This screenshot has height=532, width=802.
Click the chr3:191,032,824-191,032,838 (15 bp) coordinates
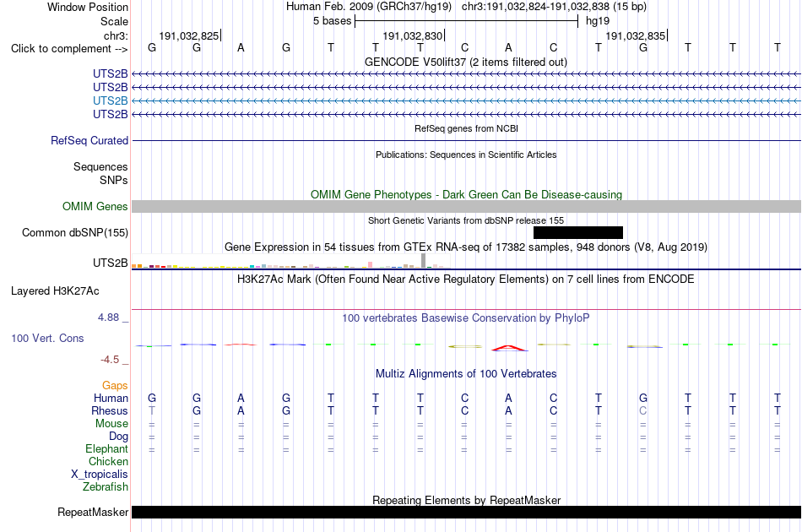click(554, 7)
